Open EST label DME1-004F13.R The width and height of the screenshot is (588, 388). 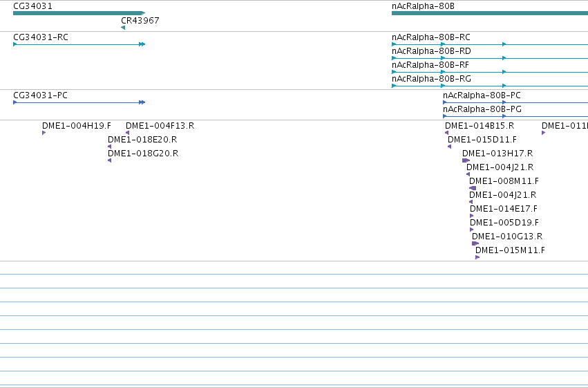(x=160, y=126)
